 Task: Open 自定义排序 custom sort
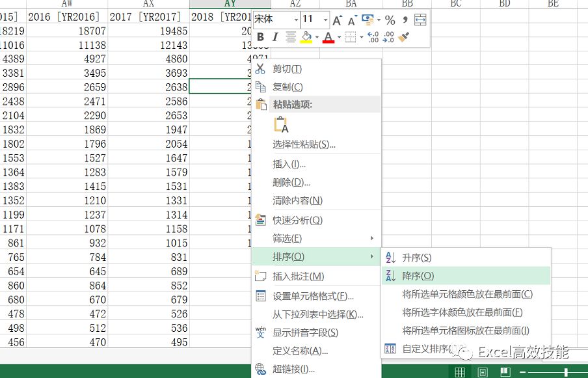coord(466,349)
